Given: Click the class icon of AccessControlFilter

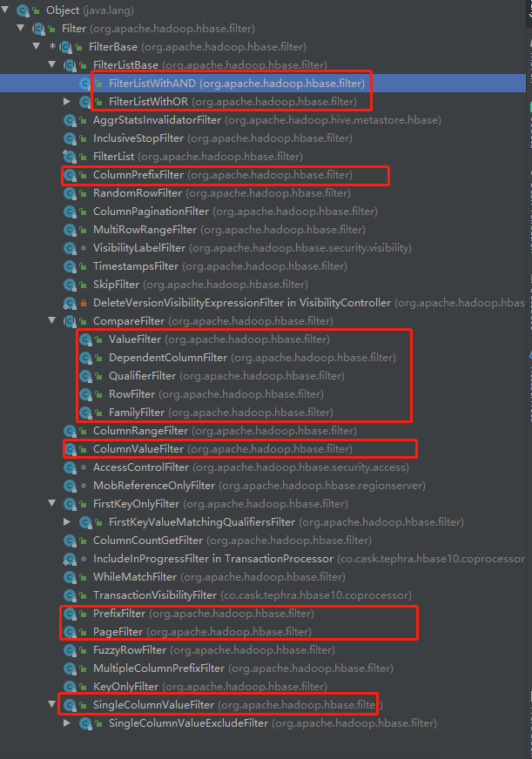Looking at the screenshot, I should [71, 467].
